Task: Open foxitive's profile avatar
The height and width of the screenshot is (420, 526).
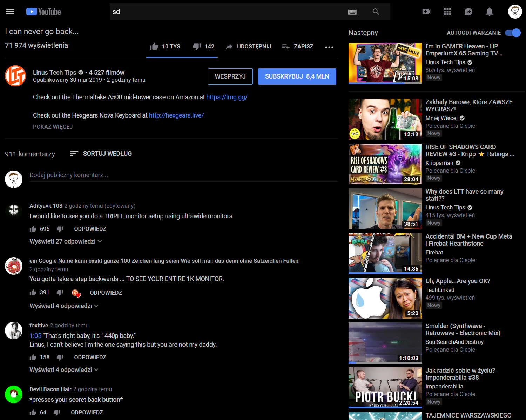Action: pyautogui.click(x=14, y=331)
